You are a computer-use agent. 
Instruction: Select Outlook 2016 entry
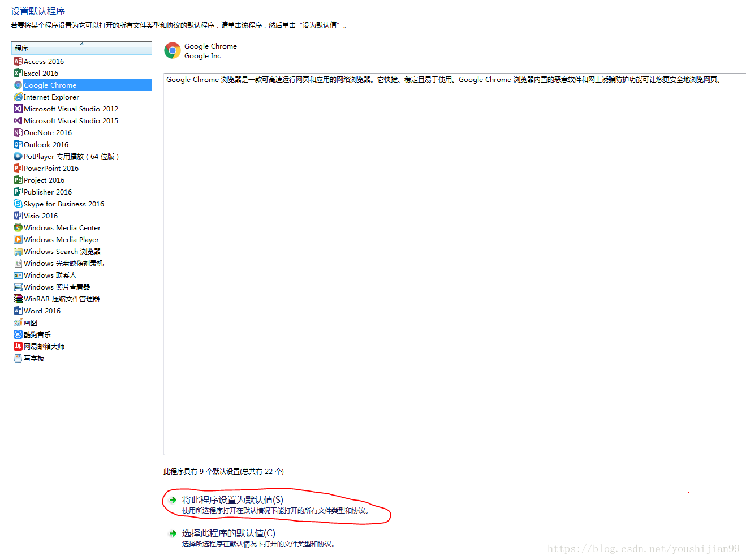point(46,144)
